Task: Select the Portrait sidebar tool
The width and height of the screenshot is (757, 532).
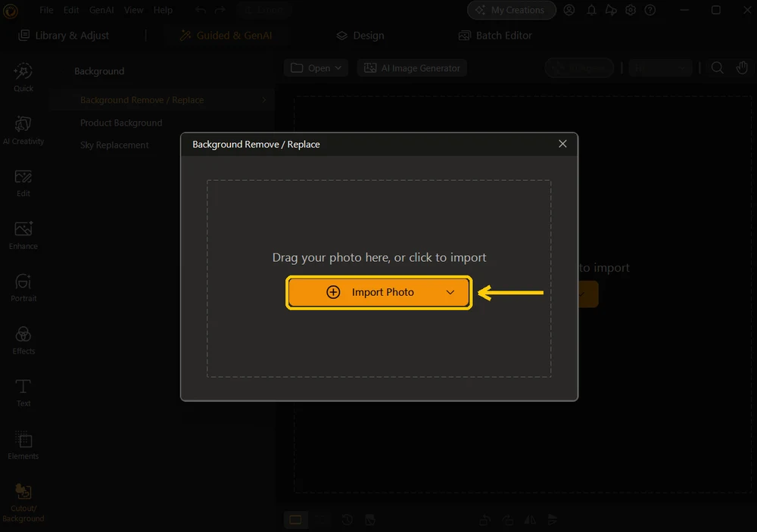Action: coord(23,288)
